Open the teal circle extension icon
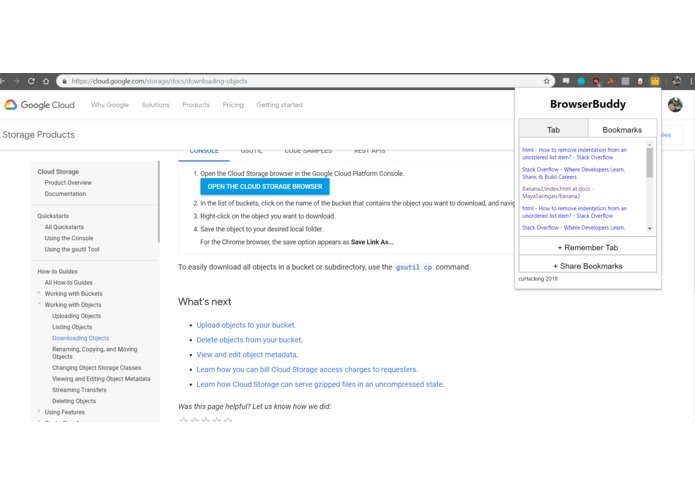Image resolution: width=695 pixels, height=494 pixels. point(581,81)
